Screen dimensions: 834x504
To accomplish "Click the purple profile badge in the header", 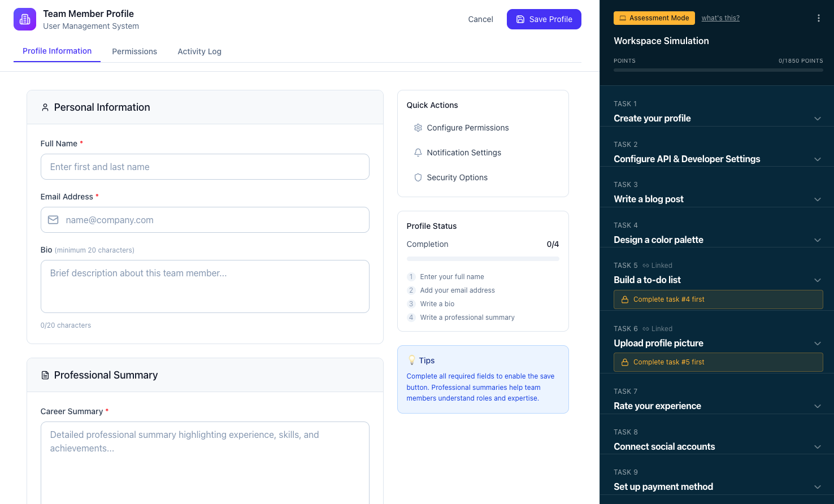I will [24, 19].
